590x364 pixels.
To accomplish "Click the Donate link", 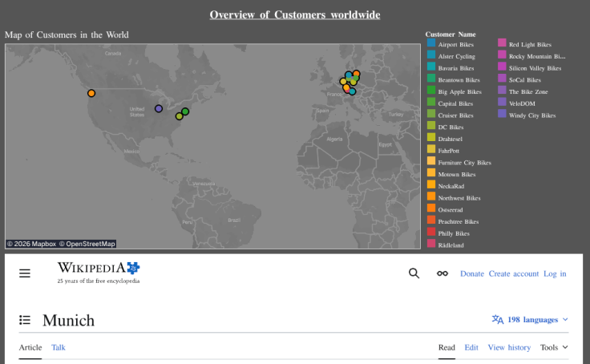I will click(x=472, y=273).
